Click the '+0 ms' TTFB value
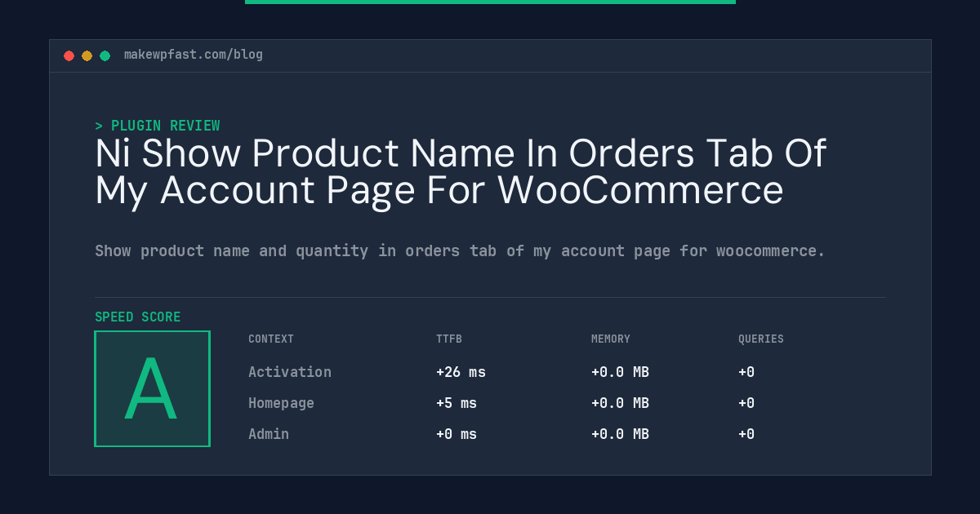 coord(457,434)
